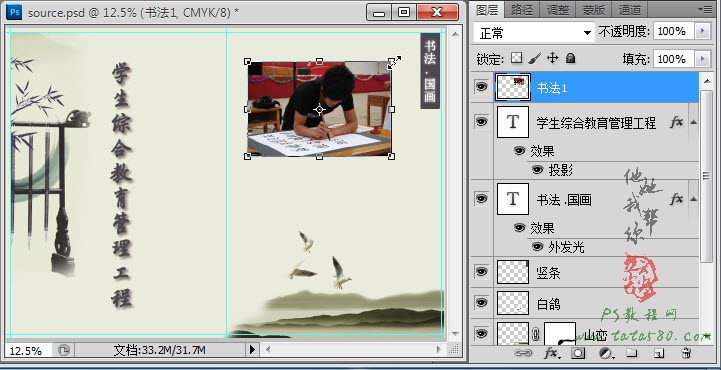
Task: Open the document info arrow in the status bar
Action: [x=252, y=350]
